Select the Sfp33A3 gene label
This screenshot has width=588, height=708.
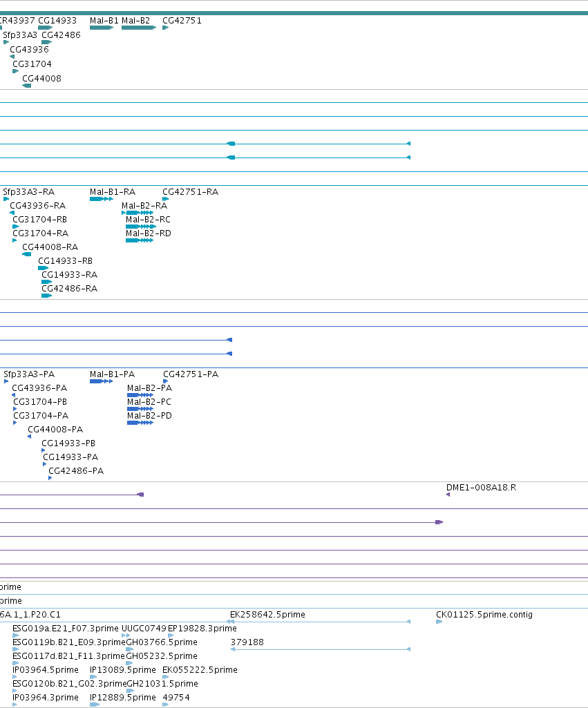tap(20, 35)
